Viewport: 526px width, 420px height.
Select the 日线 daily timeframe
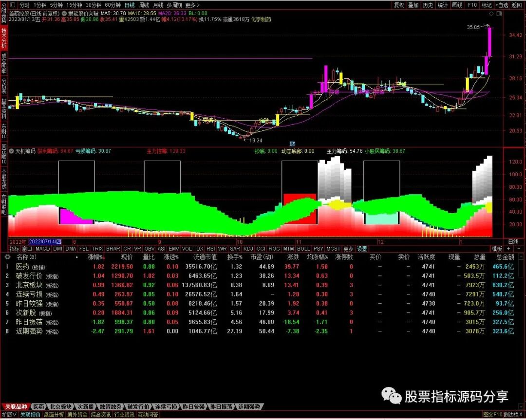[130, 5]
